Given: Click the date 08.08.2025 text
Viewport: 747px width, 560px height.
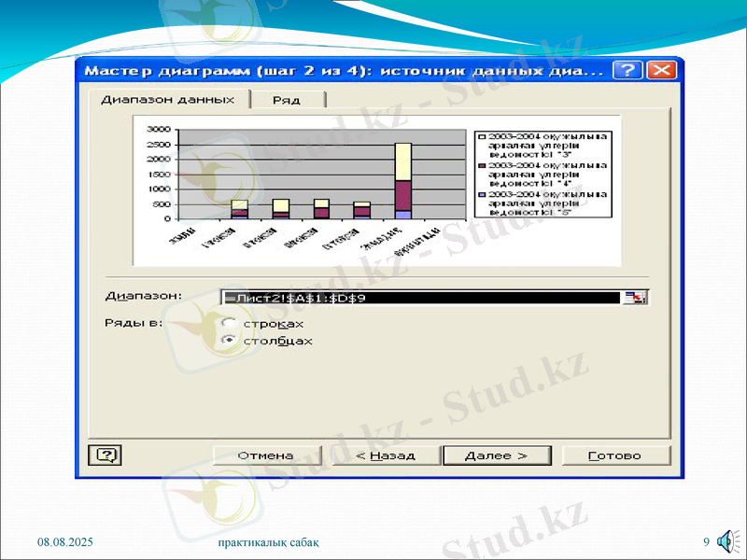Looking at the screenshot, I should (x=65, y=540).
